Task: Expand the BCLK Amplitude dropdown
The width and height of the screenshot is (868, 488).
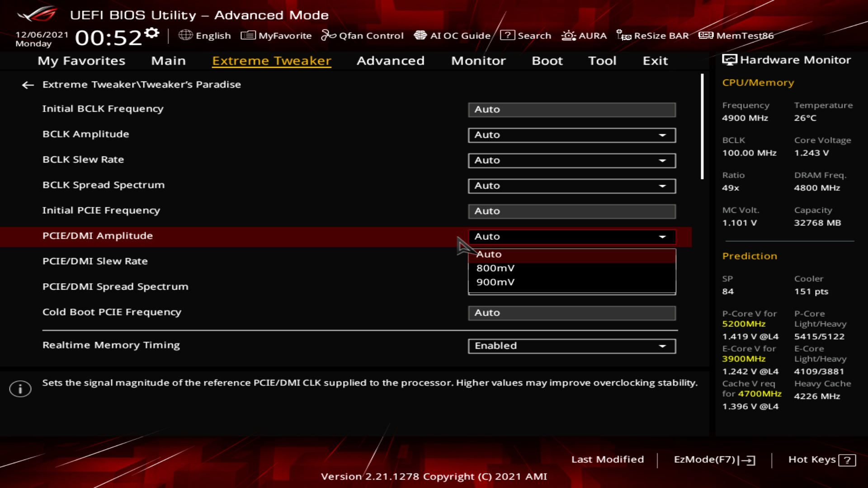Action: tap(571, 135)
